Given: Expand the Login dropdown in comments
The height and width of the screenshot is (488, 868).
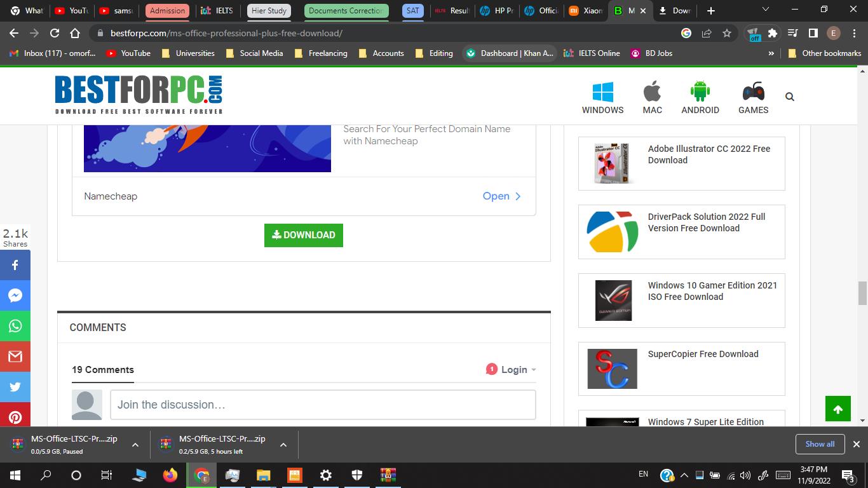Looking at the screenshot, I should click(x=519, y=370).
